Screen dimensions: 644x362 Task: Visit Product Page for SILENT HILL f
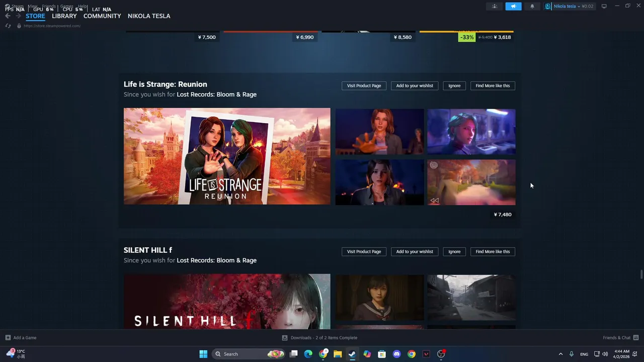(364, 251)
